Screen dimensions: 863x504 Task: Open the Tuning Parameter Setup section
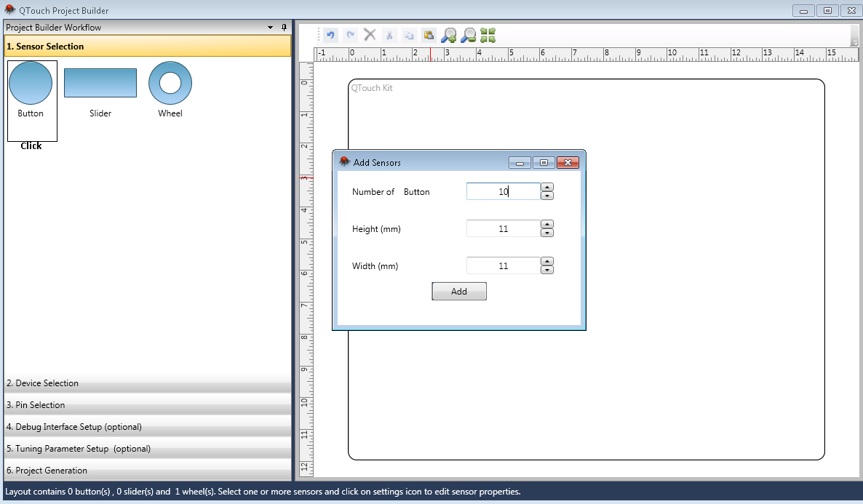[x=147, y=449]
